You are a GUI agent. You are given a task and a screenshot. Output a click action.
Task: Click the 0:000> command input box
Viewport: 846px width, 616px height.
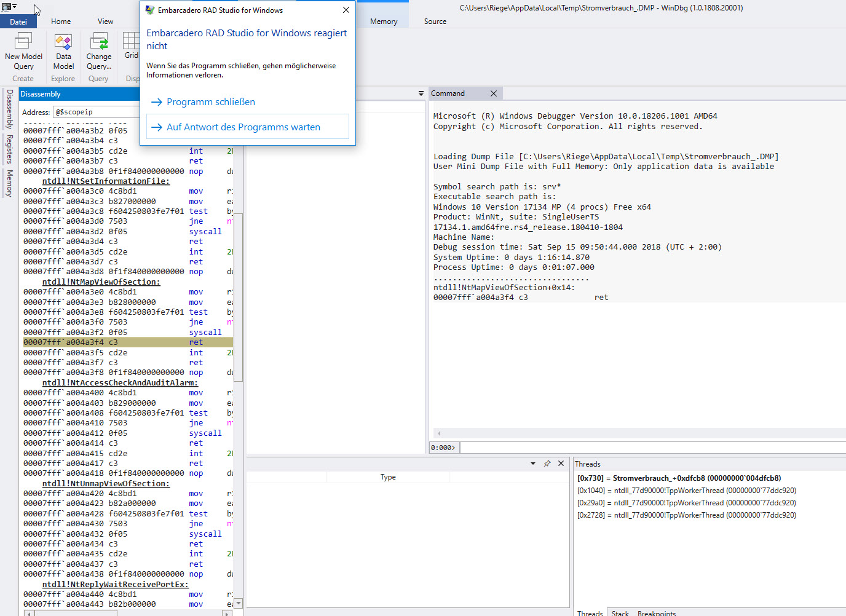(652, 448)
